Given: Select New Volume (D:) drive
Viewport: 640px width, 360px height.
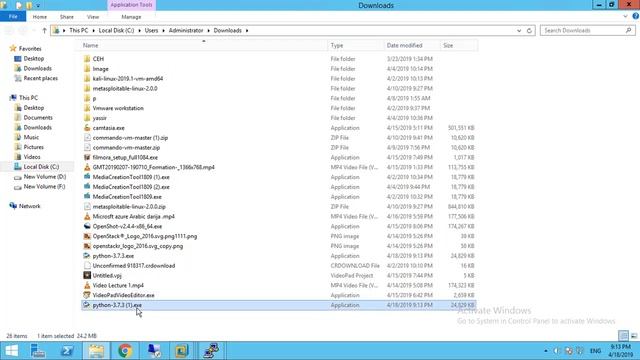Looking at the screenshot, I should (44, 177).
